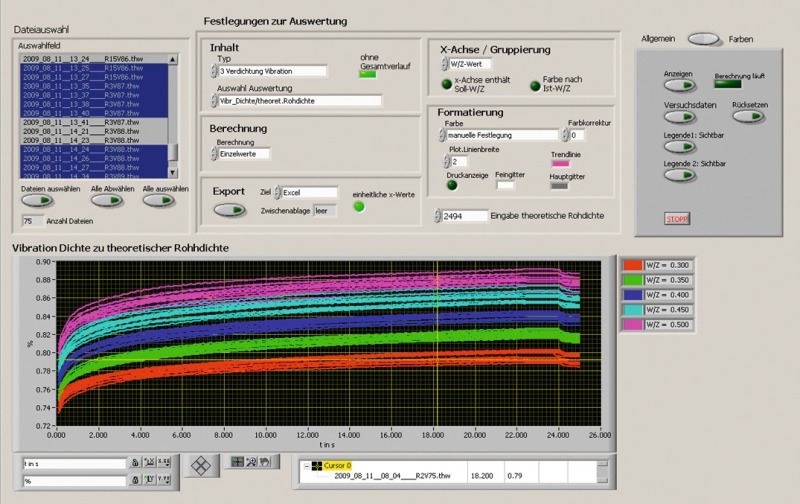Screen dimensions: 800x504
Task: Click the Alle auswählen button
Action: (159, 200)
